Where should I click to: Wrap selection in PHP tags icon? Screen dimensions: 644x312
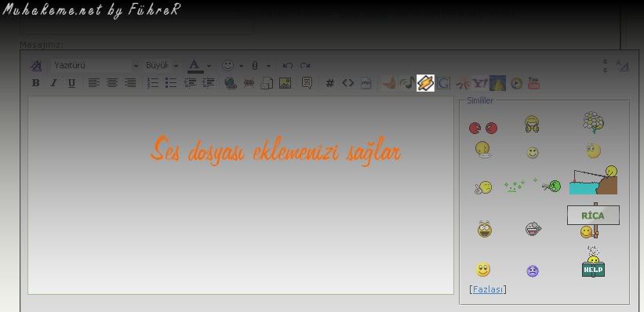click(366, 83)
